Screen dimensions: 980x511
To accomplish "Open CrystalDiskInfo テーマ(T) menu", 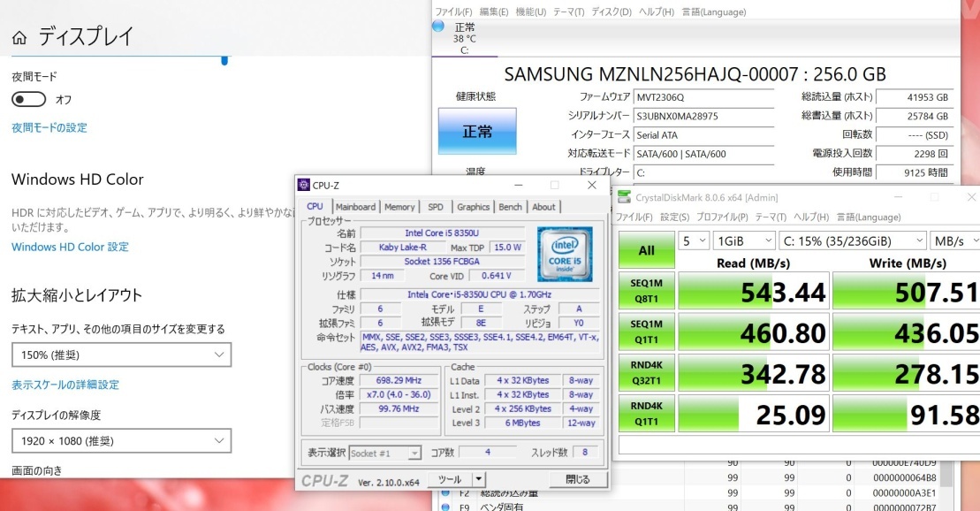I will tap(569, 11).
